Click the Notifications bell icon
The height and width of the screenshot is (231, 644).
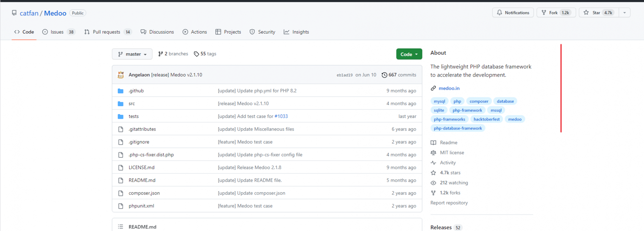point(499,13)
